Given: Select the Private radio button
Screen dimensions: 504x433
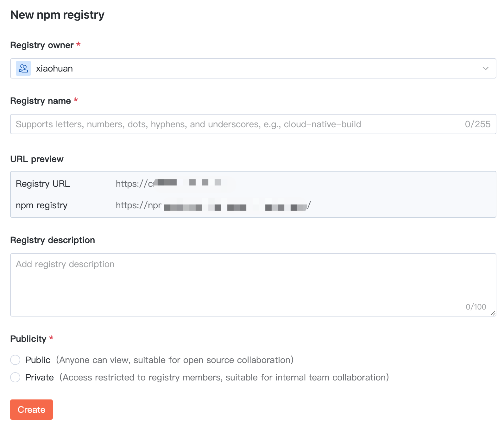Looking at the screenshot, I should [x=15, y=377].
